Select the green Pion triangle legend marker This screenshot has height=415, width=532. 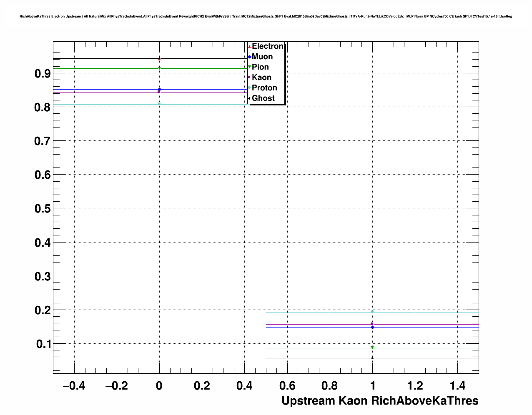[249, 67]
